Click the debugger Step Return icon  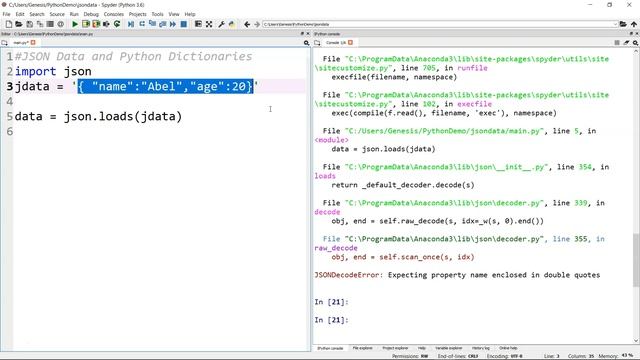pos(162,24)
